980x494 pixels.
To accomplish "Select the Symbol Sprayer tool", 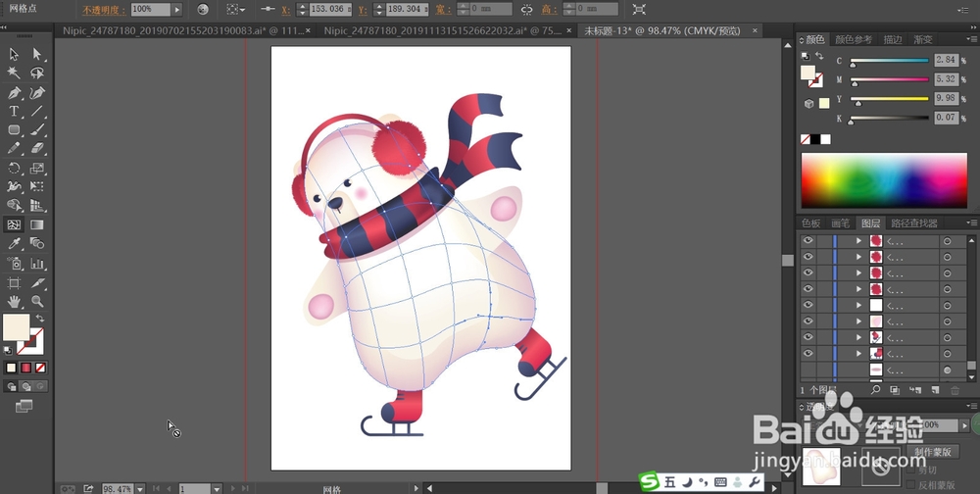I will pos(14,264).
